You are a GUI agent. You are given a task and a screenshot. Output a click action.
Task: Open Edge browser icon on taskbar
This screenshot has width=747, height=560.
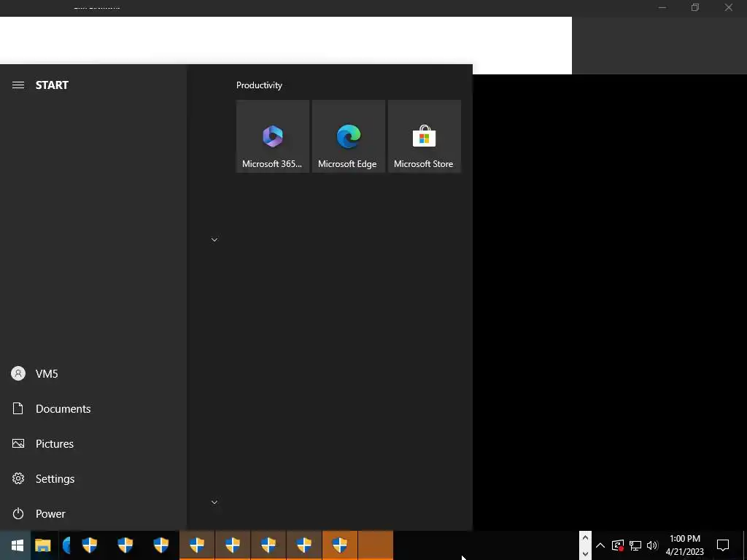66,545
